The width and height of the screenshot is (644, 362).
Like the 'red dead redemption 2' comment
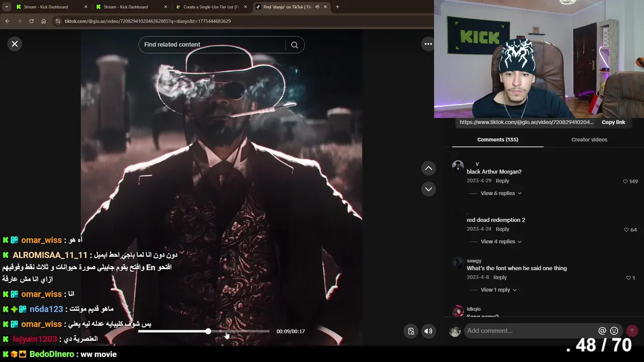[x=626, y=229]
